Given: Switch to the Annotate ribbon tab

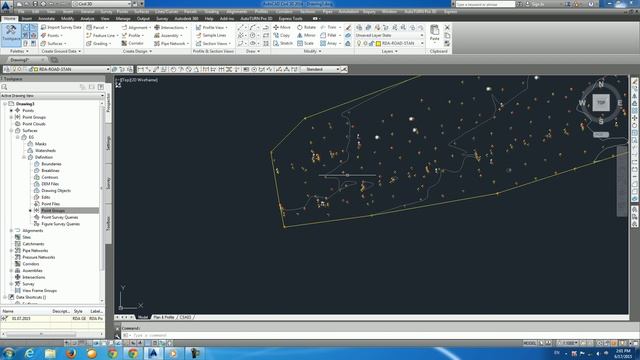Looking at the screenshot, I should point(46,18).
